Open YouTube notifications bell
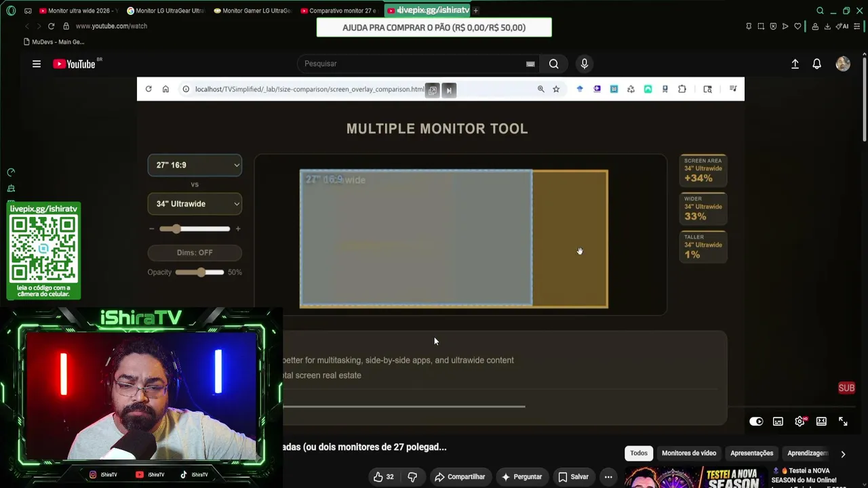The height and width of the screenshot is (488, 868). [x=817, y=64]
